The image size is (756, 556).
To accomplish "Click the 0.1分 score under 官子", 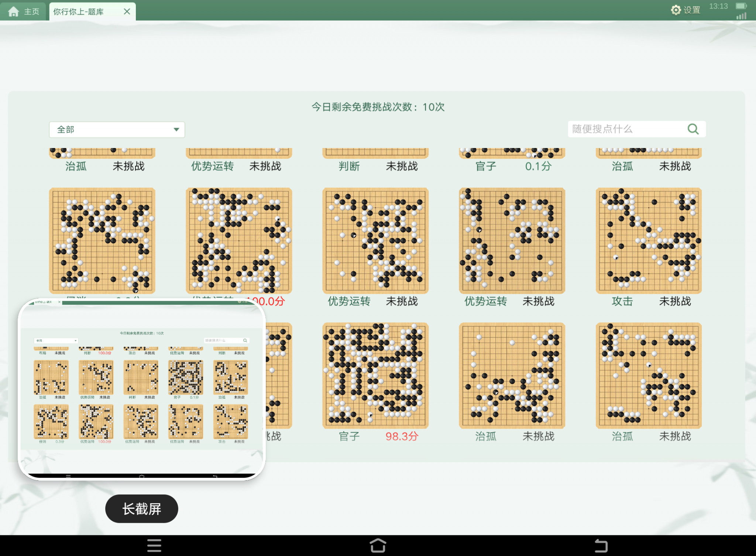I will click(x=539, y=166).
